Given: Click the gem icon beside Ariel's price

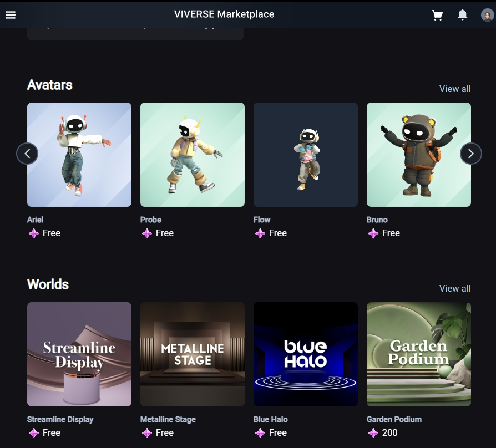Looking at the screenshot, I should (x=33, y=233).
